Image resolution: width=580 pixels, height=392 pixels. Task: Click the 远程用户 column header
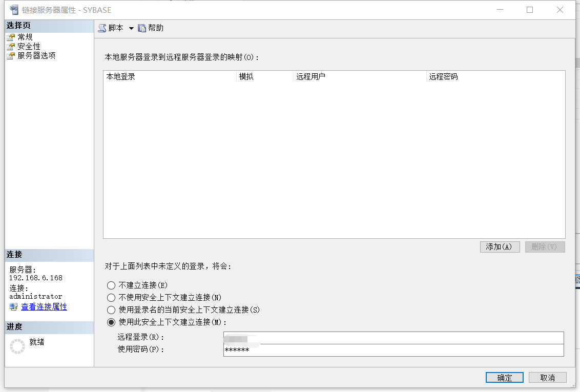(360, 76)
